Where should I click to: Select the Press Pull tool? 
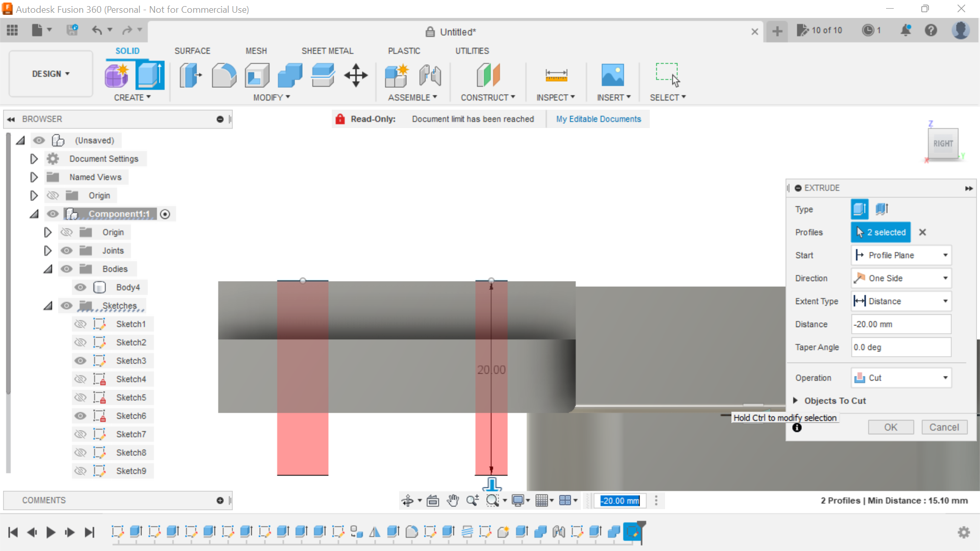click(191, 76)
